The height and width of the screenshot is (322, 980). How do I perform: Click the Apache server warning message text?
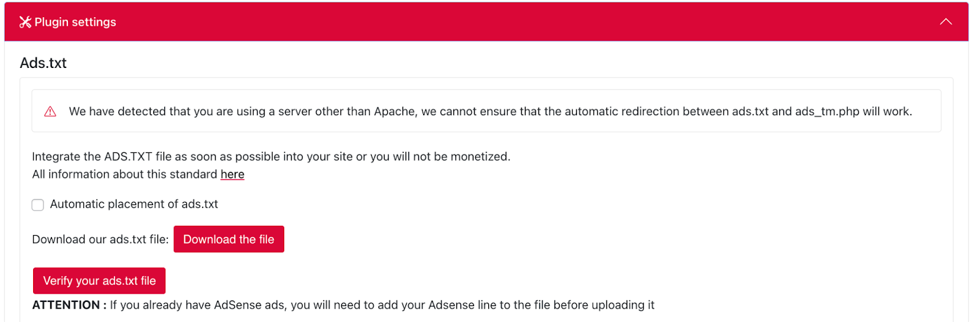point(306,111)
